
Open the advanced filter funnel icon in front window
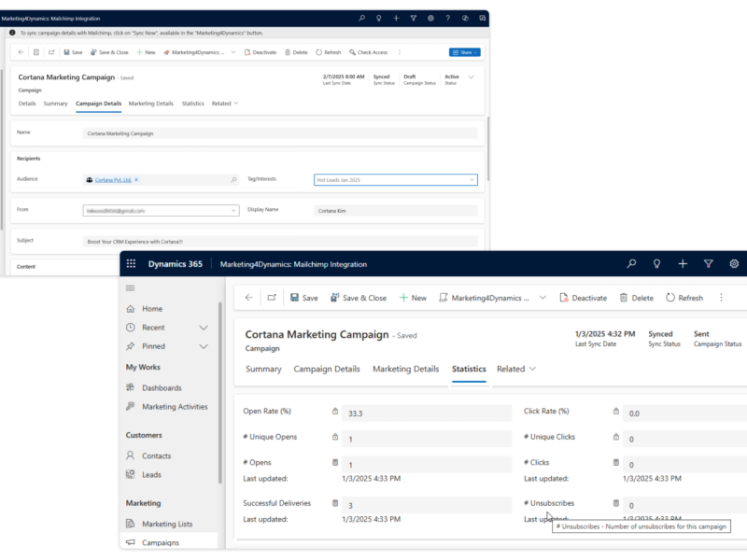[x=709, y=264]
